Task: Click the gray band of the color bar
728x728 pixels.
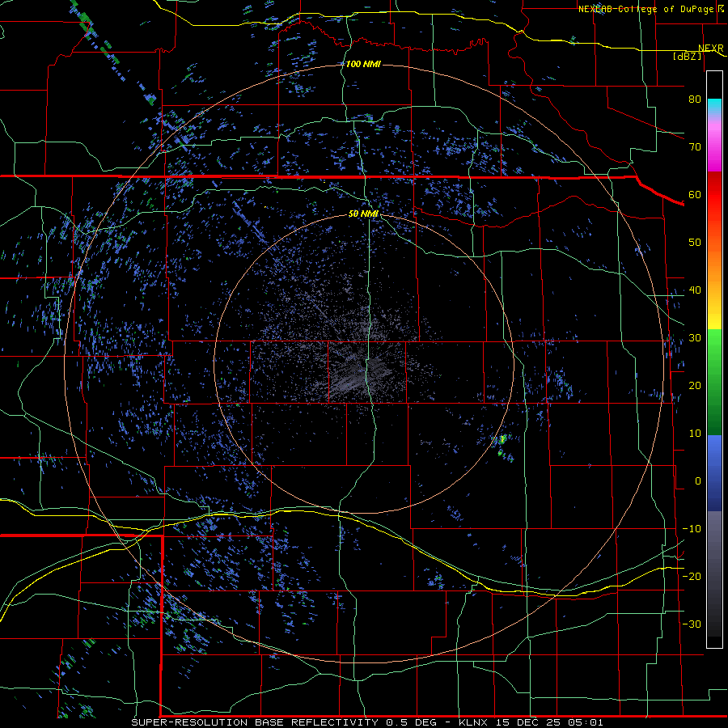Action: click(x=714, y=574)
